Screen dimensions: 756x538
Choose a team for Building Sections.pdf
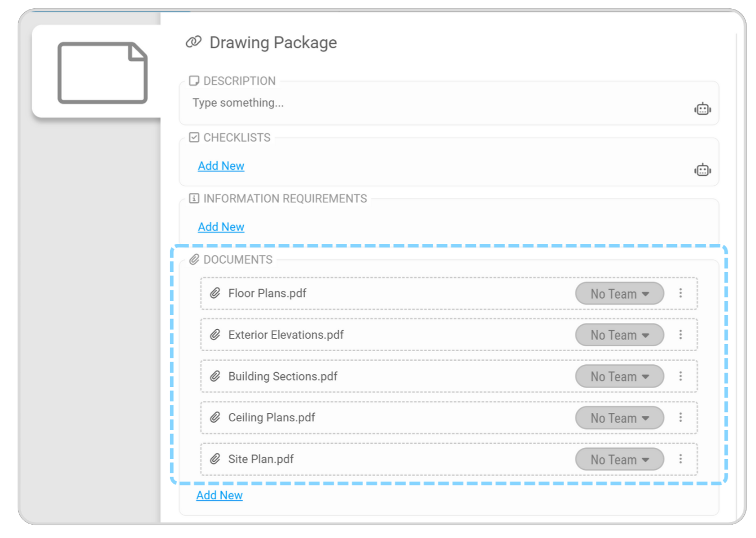pyautogui.click(x=619, y=377)
